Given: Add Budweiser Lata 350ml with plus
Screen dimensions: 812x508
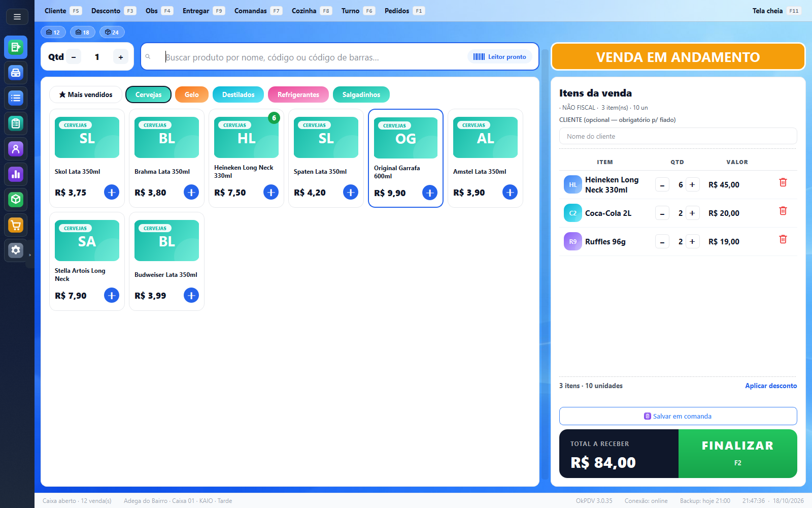Looking at the screenshot, I should (x=191, y=295).
